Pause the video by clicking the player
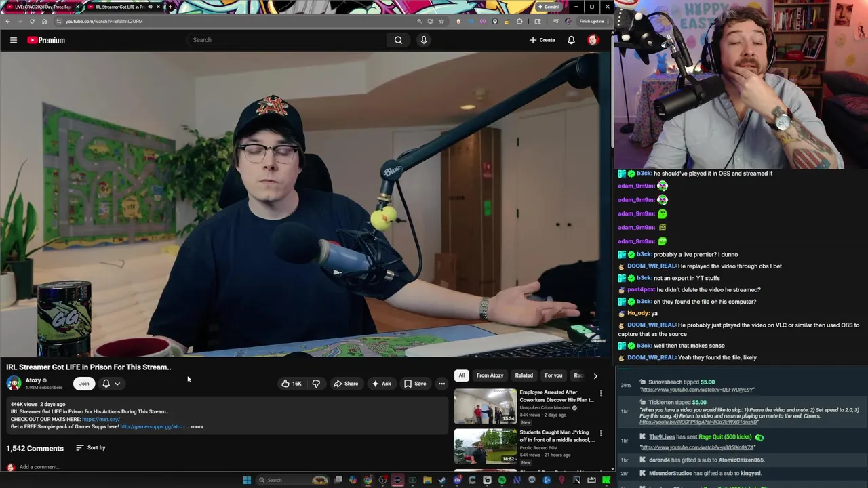 305,203
